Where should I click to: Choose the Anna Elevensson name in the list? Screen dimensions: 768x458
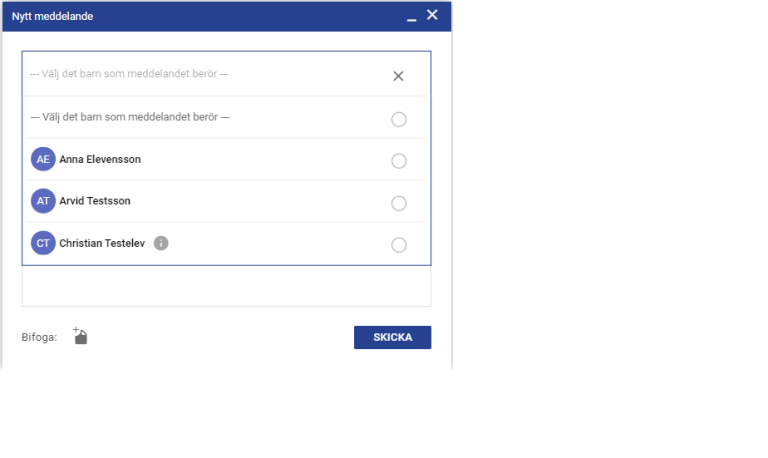(x=101, y=160)
